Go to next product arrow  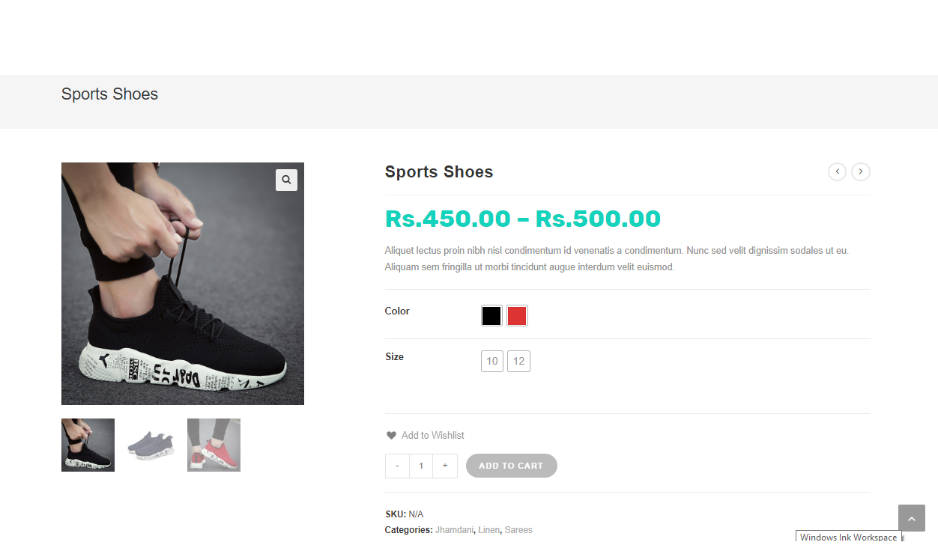861,172
